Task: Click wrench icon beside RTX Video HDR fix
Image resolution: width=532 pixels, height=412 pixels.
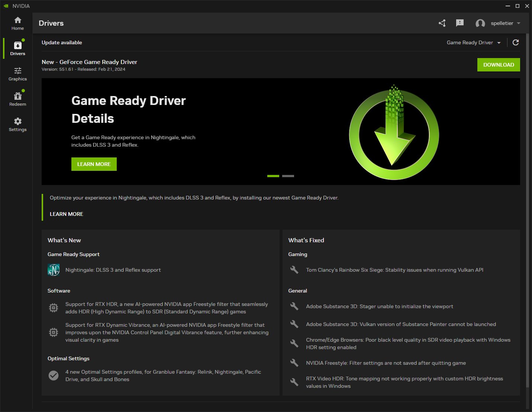Action: 294,382
